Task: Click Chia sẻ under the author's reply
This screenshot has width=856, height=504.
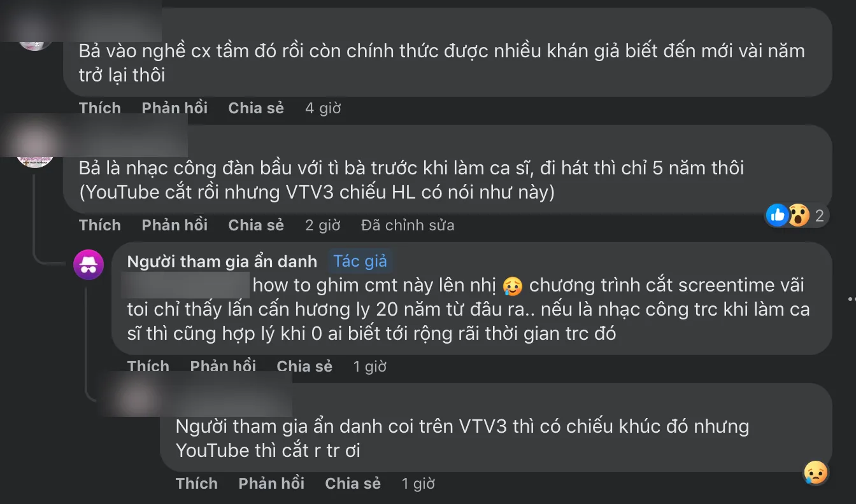Action: click(304, 366)
